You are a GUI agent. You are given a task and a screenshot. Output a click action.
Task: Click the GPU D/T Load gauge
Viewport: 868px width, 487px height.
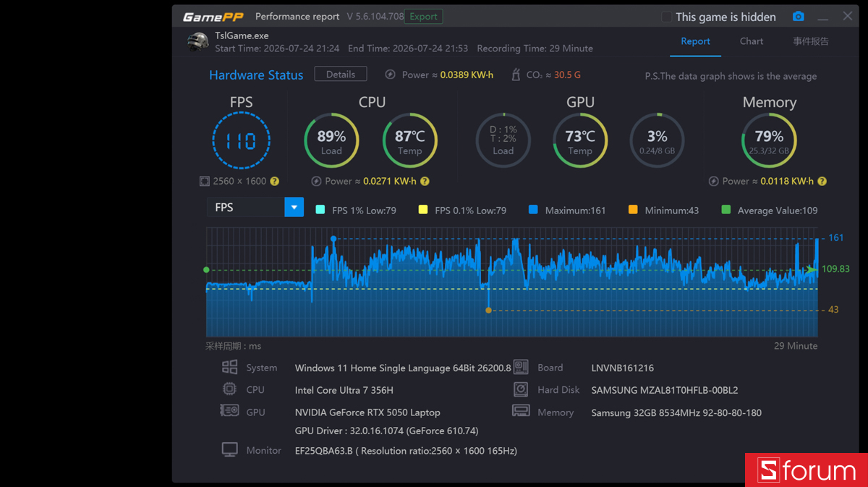pos(503,140)
